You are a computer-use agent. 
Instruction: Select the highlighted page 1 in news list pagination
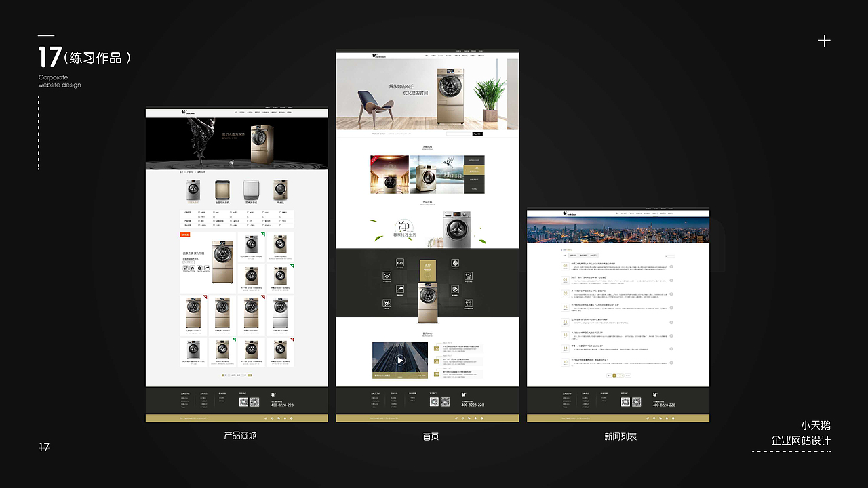(614, 375)
